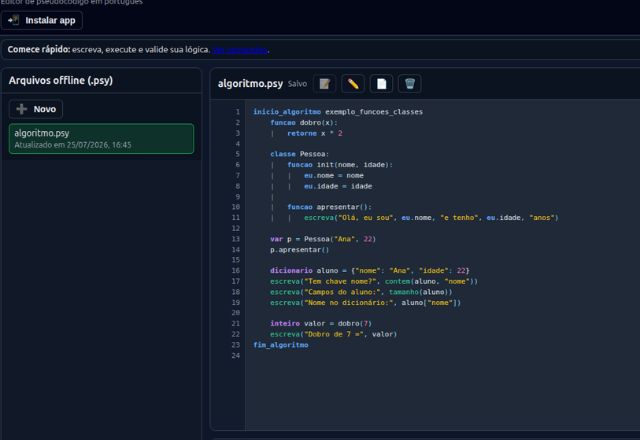This screenshot has width=640, height=440.
Task: Click the 'Tem chave nome?' line 17
Action: pos(373,281)
